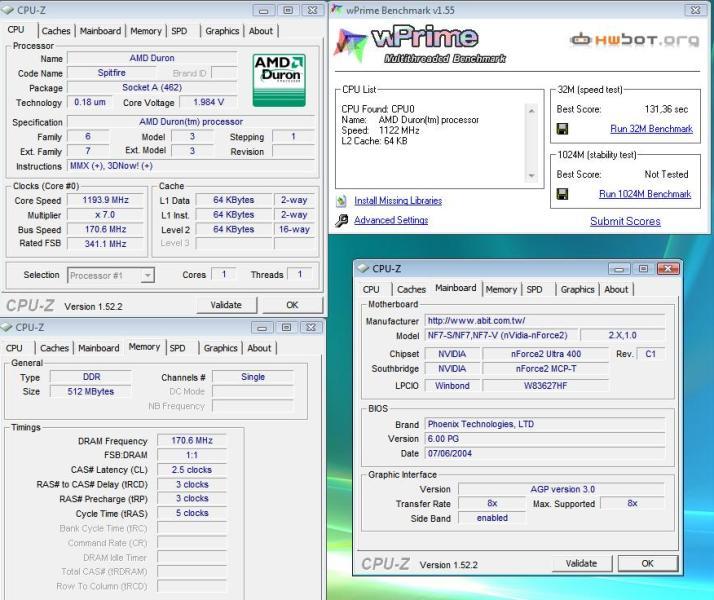
Task: Open About tab in the top CPU-Z window
Action: tap(261, 31)
